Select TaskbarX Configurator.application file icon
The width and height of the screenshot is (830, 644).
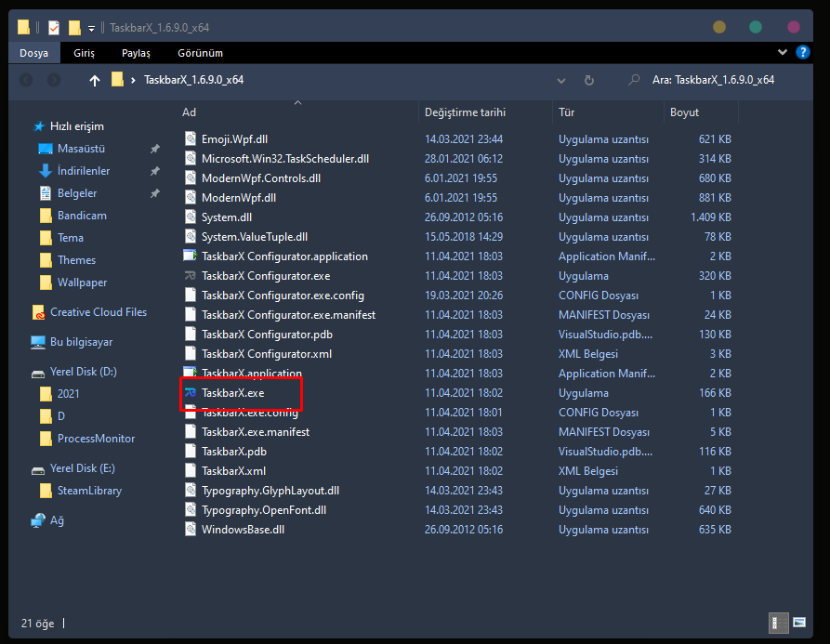tap(190, 256)
